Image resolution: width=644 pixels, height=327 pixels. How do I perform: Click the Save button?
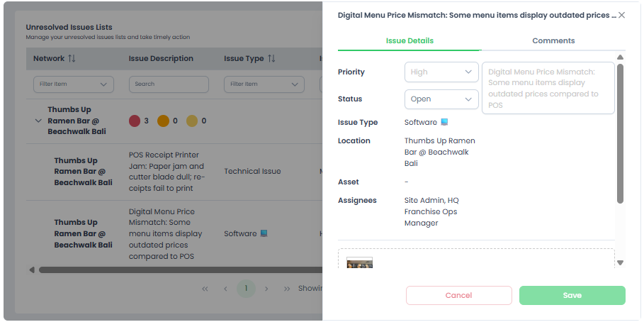pyautogui.click(x=572, y=296)
